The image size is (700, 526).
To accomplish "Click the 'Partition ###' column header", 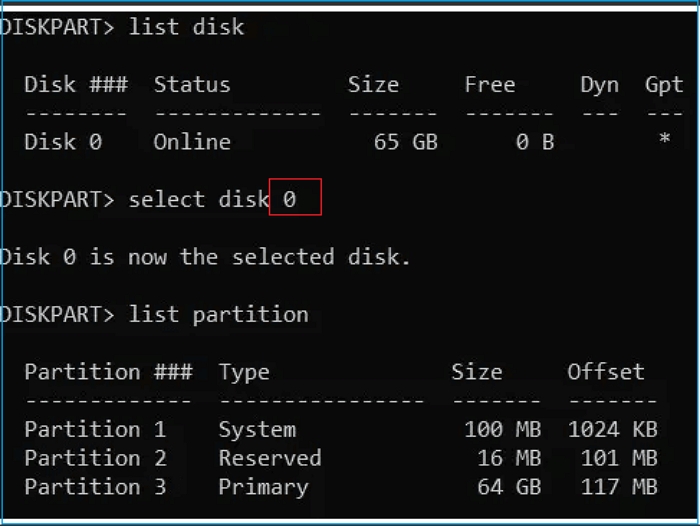I will coord(108,372).
